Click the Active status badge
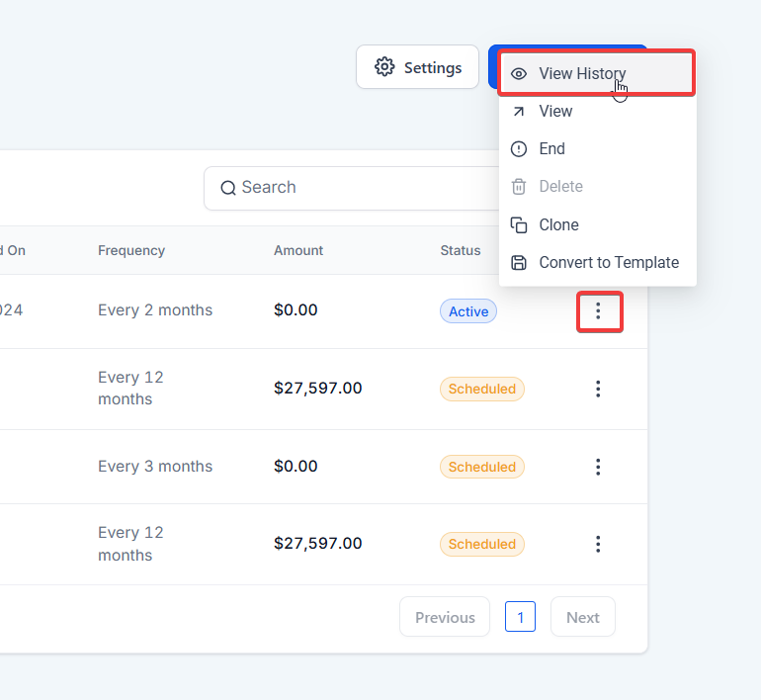Viewport: 761px width, 700px height. pyautogui.click(x=468, y=311)
